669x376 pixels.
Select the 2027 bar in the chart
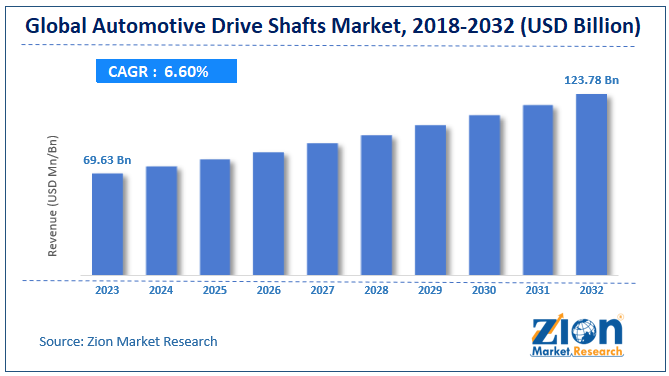pyautogui.click(x=323, y=209)
